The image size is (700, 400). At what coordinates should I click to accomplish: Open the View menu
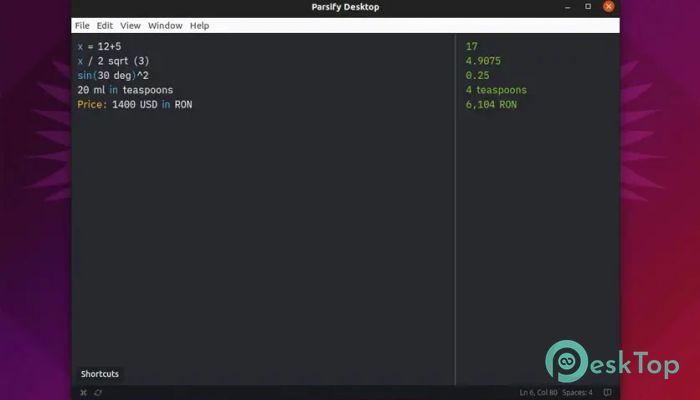point(131,25)
